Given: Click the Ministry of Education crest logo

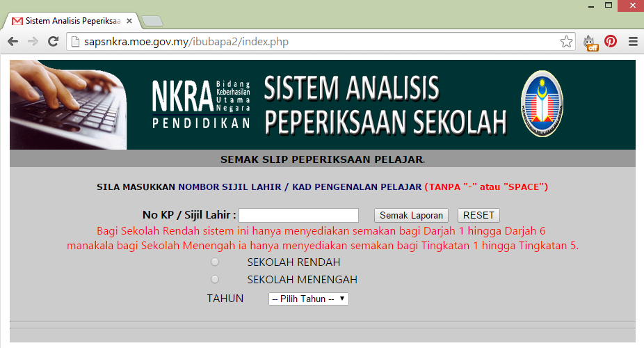Looking at the screenshot, I should (x=542, y=104).
